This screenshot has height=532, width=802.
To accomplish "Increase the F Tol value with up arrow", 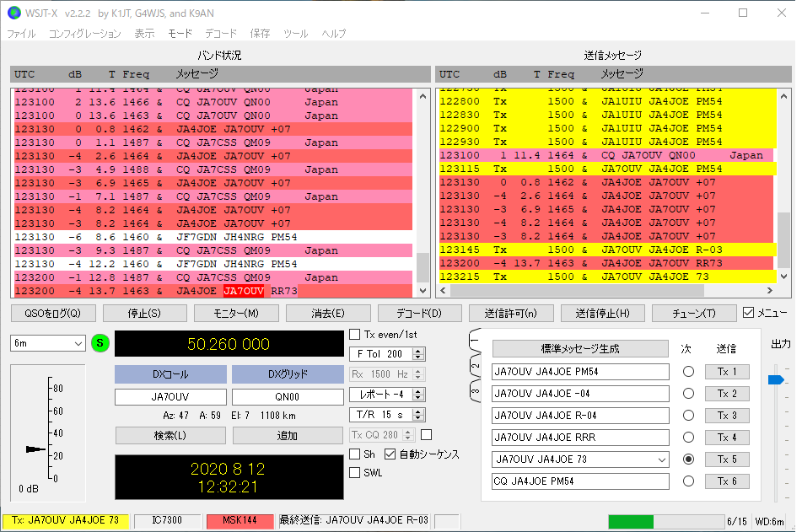I will tap(418, 351).
